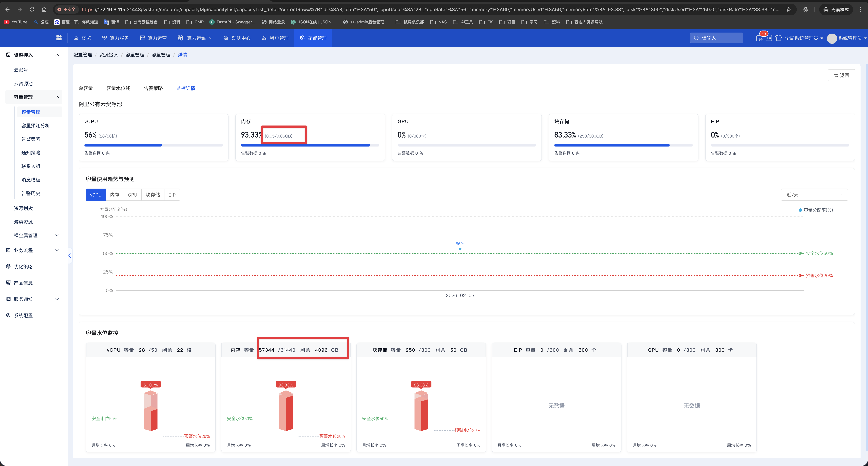Click the sidebar collapse arrow handle

[69, 255]
